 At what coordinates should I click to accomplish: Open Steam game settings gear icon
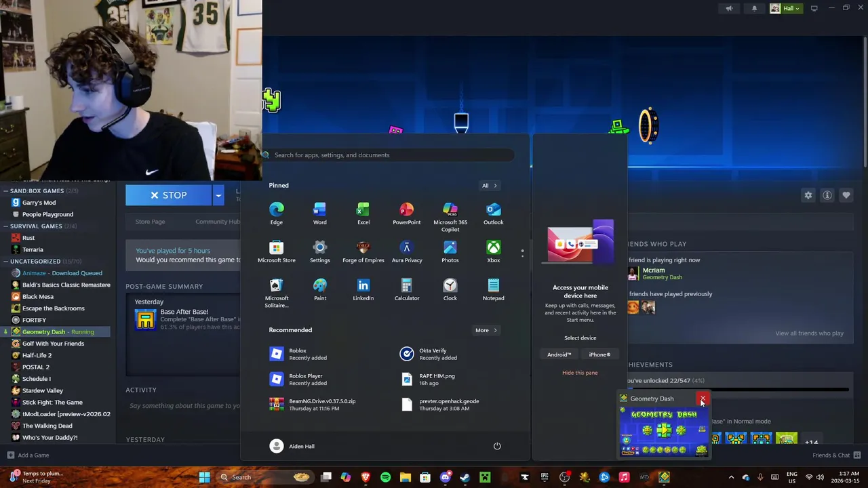[x=808, y=195]
